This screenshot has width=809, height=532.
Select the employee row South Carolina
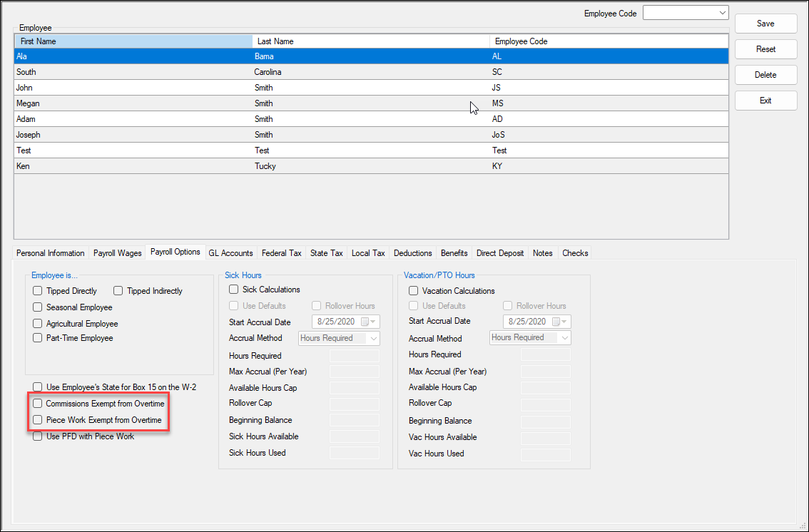coord(371,71)
